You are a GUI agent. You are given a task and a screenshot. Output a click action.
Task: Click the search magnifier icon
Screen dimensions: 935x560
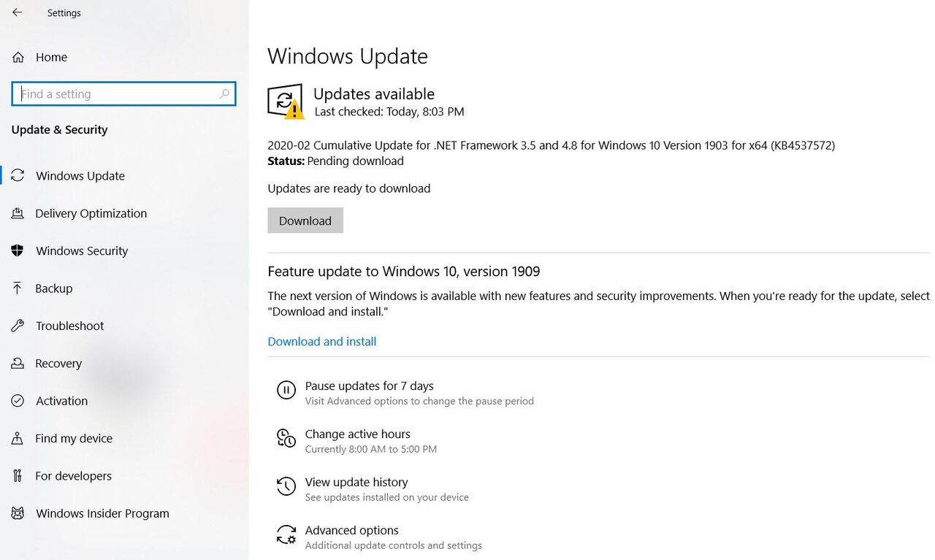224,93
